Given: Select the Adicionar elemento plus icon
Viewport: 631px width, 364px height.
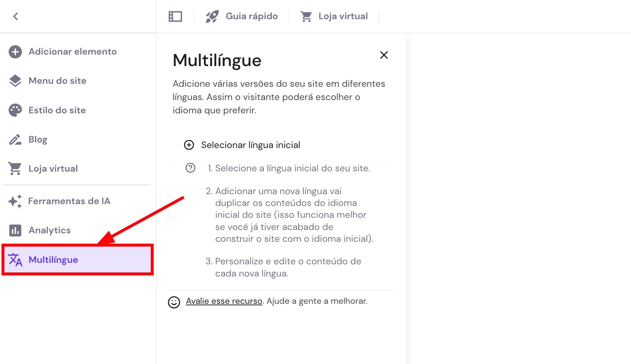Looking at the screenshot, I should pos(15,52).
